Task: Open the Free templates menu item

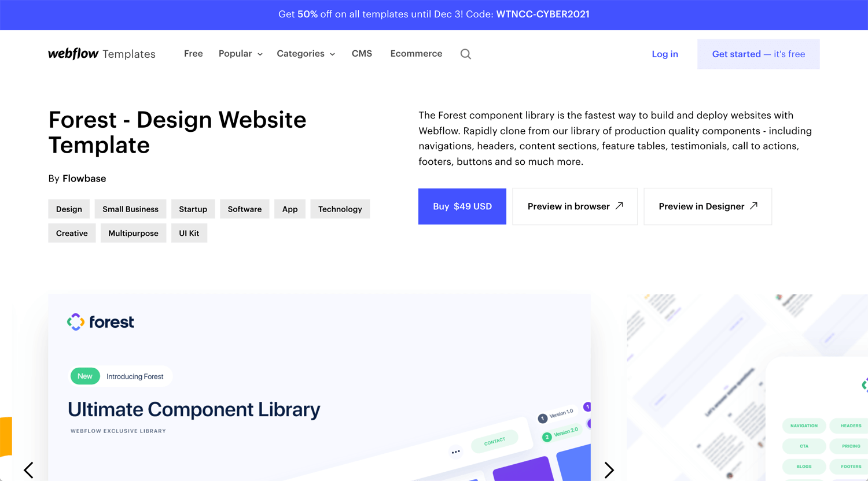Action: pos(193,54)
